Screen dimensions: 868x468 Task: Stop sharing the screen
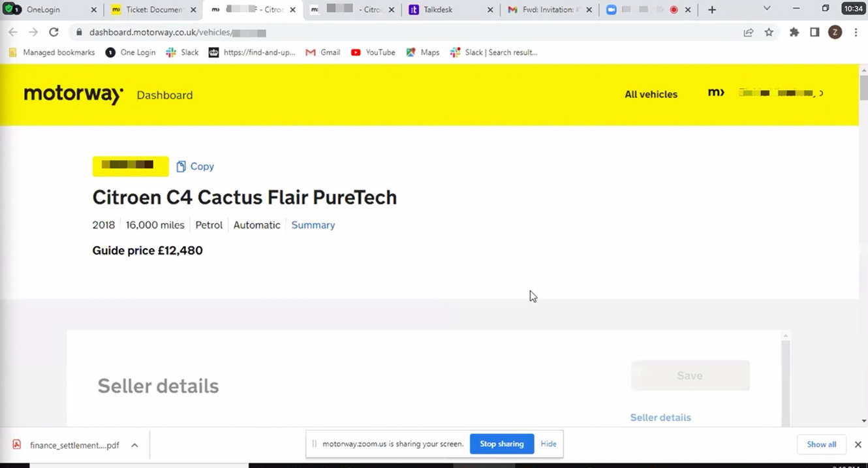(501, 444)
